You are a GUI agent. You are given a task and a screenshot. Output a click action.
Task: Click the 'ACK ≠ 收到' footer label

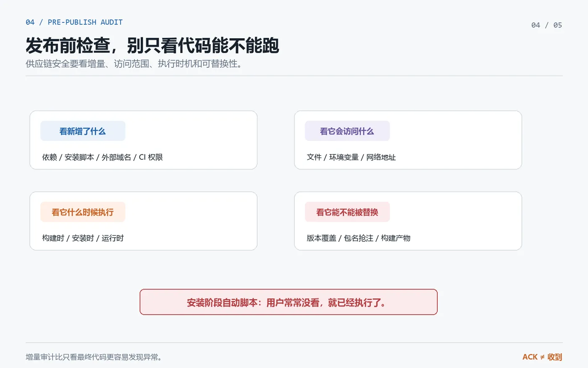tap(542, 357)
